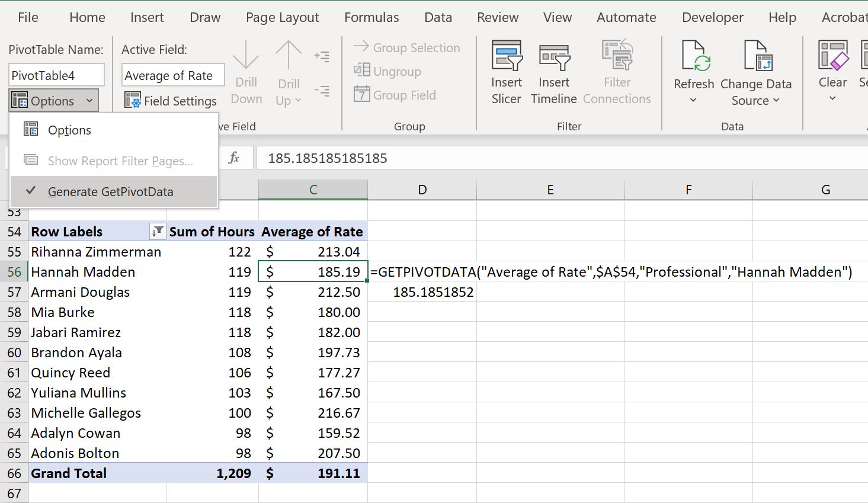Click the Clear pivot table icon
Image resolution: width=868 pixels, height=503 pixels.
[832, 57]
